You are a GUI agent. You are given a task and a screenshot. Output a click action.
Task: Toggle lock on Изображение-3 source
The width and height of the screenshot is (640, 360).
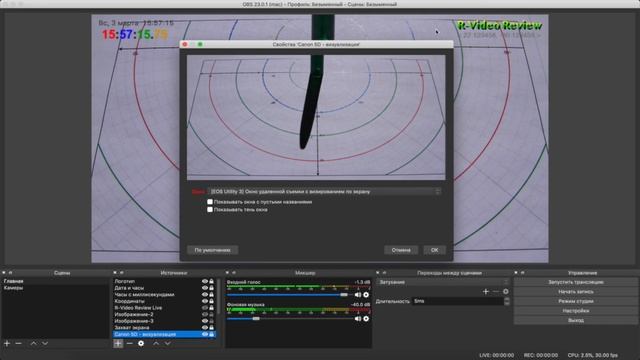[x=211, y=321]
